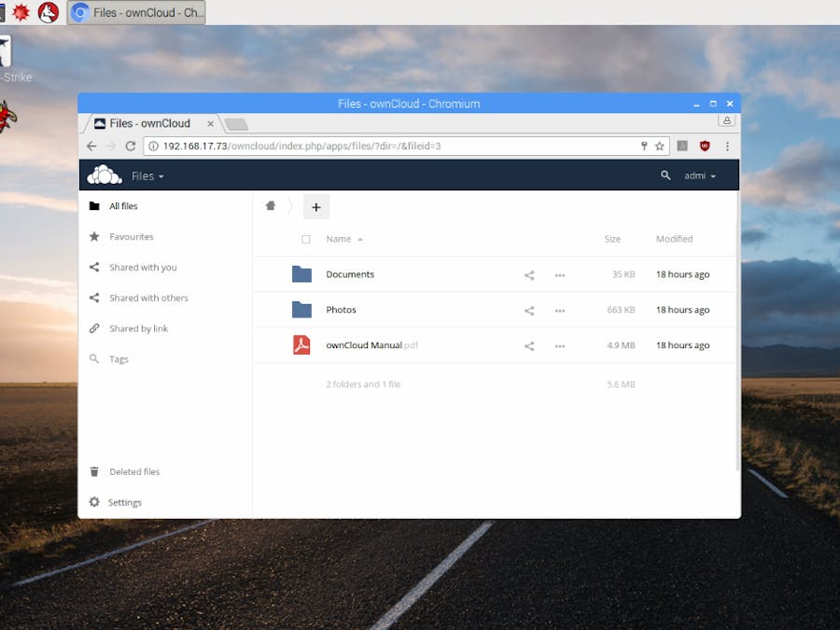Reload the page in Chromium

pyautogui.click(x=130, y=146)
